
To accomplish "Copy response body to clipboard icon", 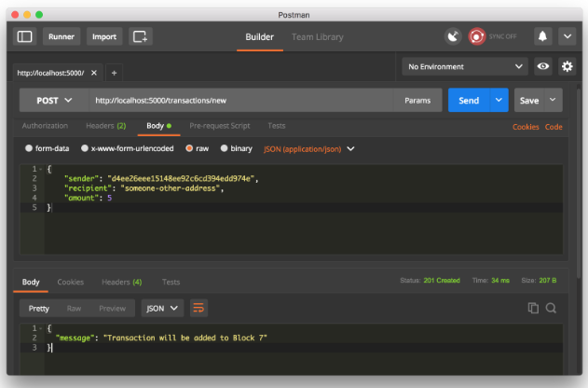I will click(533, 308).
